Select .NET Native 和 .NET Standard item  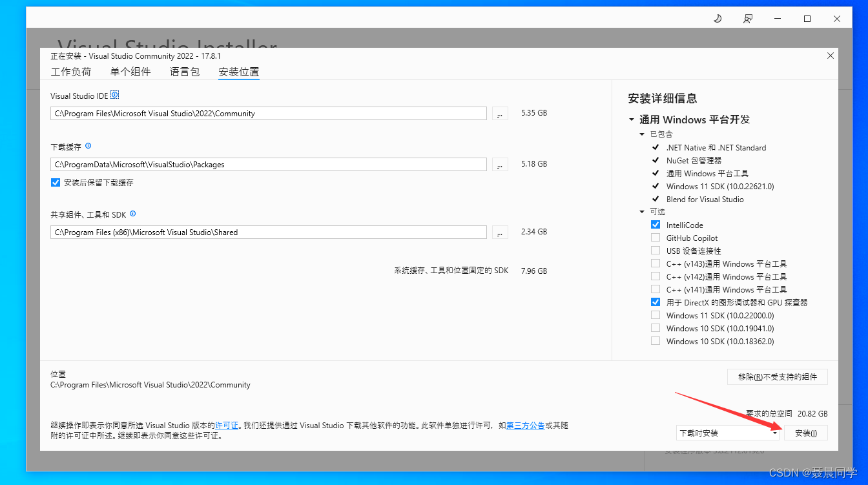point(716,147)
